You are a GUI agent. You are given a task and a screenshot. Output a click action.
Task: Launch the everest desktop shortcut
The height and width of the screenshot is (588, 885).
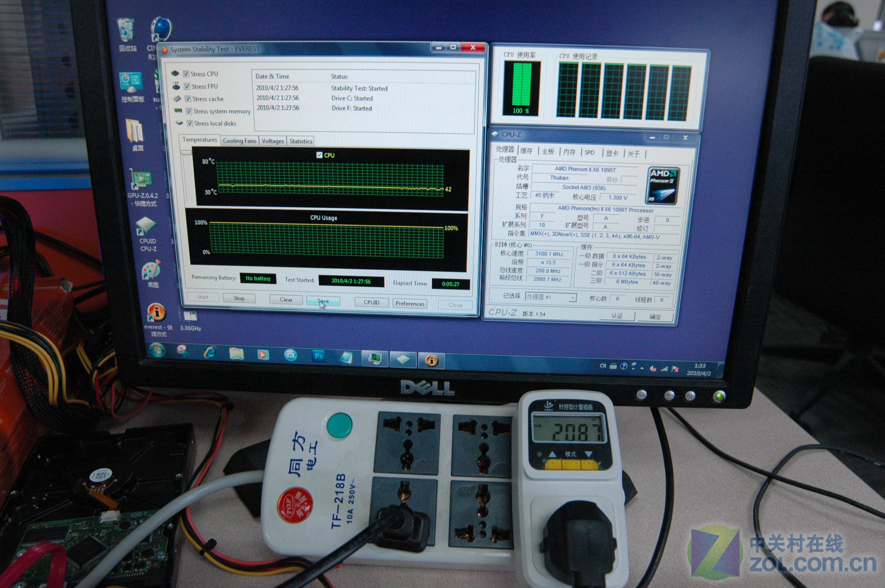[x=157, y=320]
